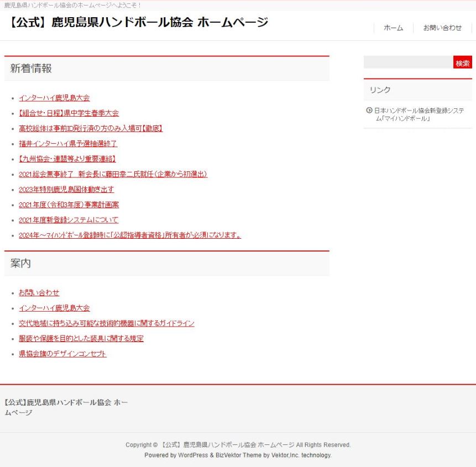Open 2021年度新登録システムについて link
This screenshot has height=467, width=476.
[69, 220]
